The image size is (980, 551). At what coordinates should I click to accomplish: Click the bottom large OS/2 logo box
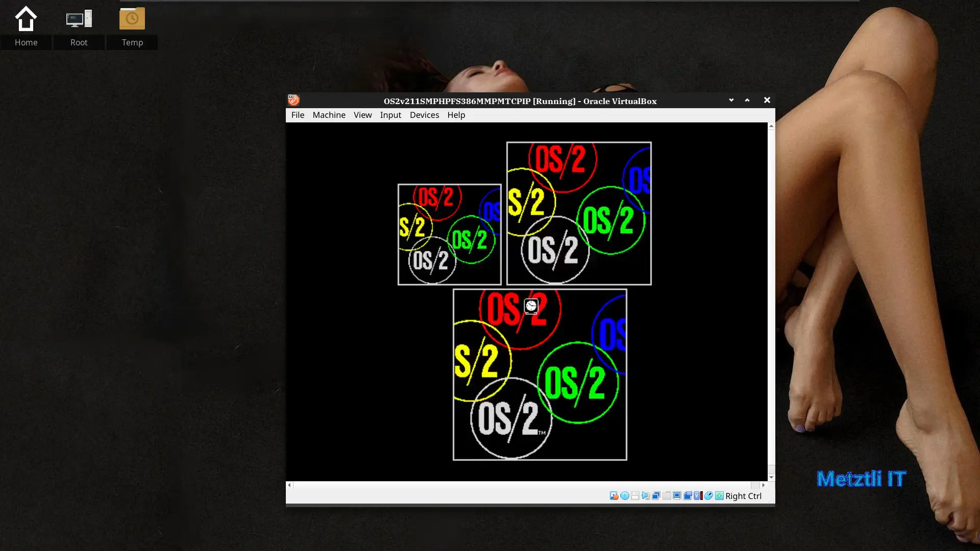click(x=540, y=374)
